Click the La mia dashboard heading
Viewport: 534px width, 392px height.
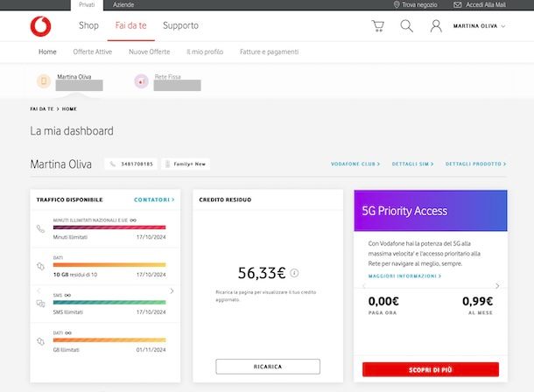pyautogui.click(x=72, y=131)
